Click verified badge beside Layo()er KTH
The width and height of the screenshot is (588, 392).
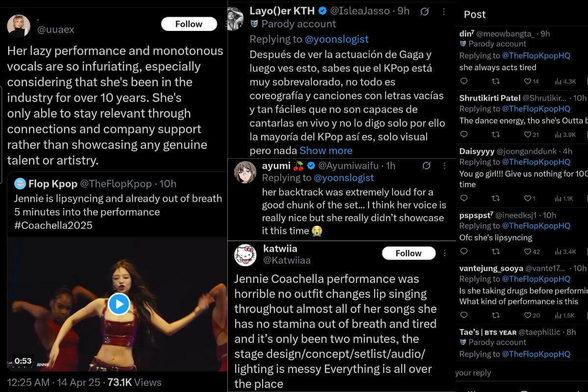[322, 11]
